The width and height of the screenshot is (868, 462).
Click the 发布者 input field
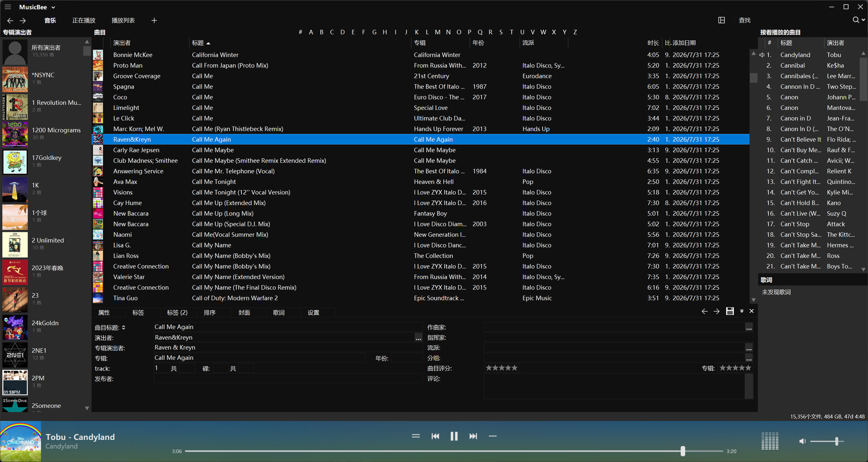(x=288, y=379)
